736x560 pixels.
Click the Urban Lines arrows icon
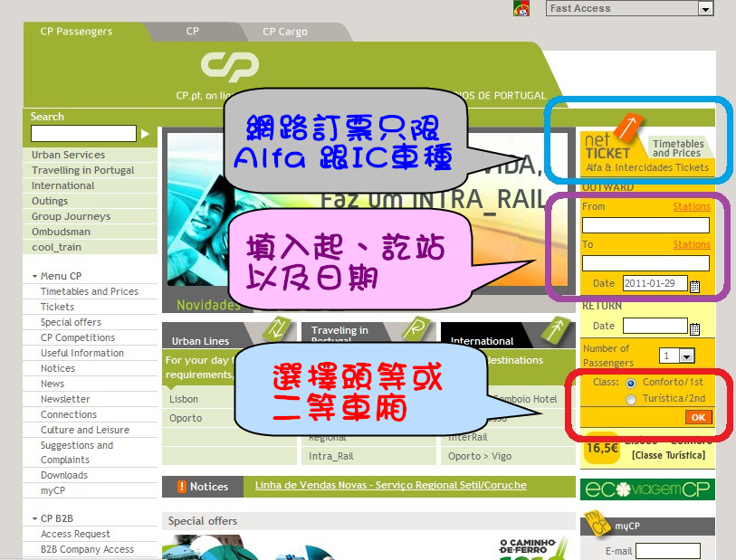tap(277, 328)
